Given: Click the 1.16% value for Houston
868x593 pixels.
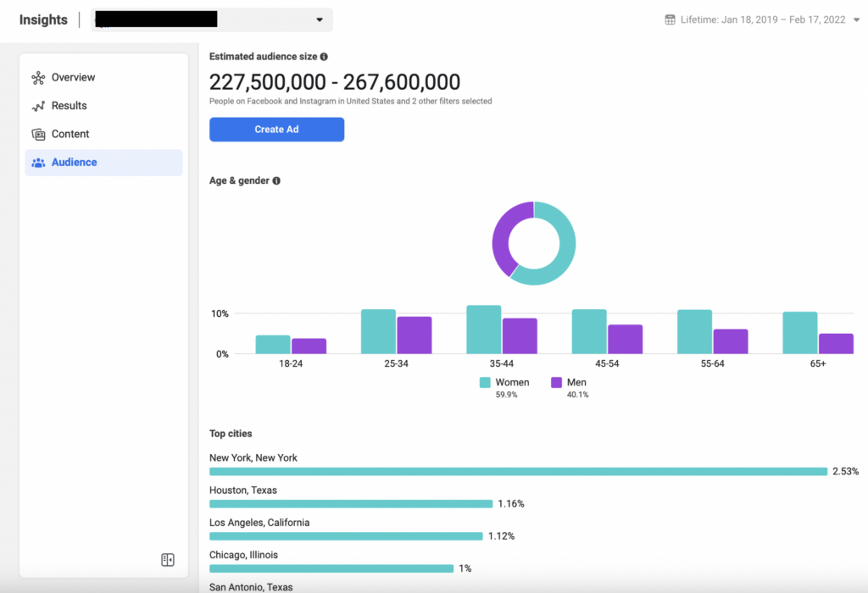Looking at the screenshot, I should pos(511,504).
